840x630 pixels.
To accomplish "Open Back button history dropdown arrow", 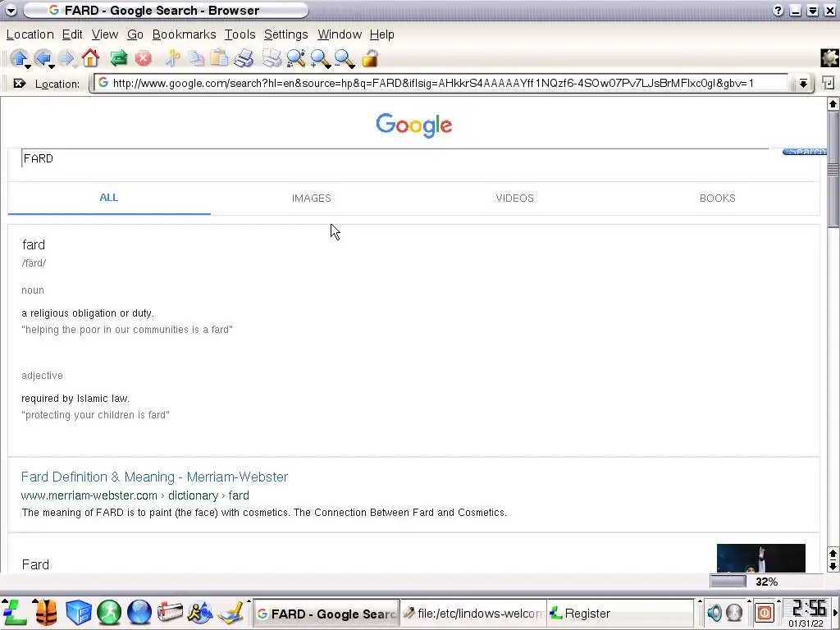I will click(x=52, y=66).
